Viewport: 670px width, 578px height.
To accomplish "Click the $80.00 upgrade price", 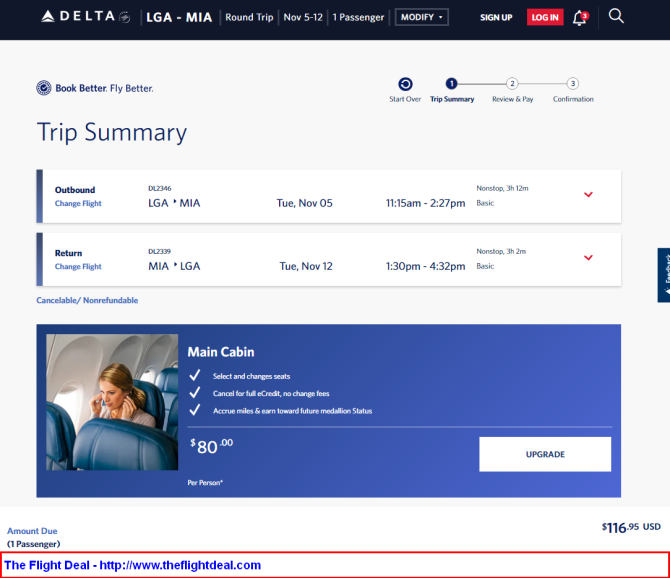I will click(212, 446).
